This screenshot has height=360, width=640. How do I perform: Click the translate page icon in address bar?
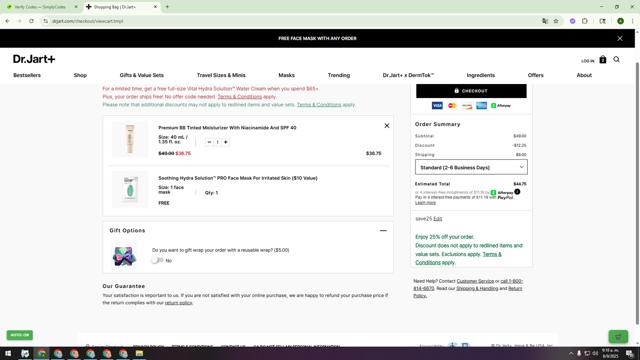pos(545,21)
